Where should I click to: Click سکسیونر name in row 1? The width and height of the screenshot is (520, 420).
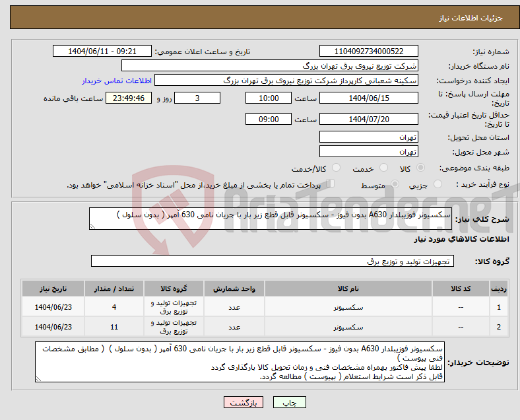348,307
